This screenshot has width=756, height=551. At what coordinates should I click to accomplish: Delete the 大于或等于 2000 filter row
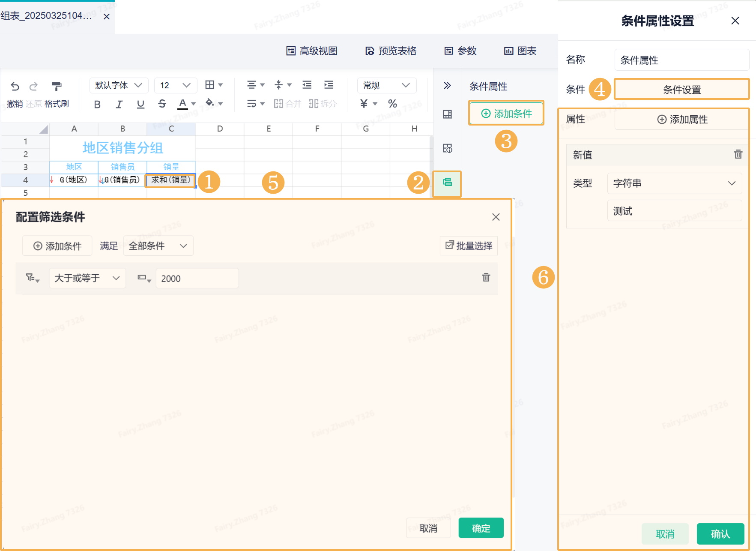pos(486,277)
